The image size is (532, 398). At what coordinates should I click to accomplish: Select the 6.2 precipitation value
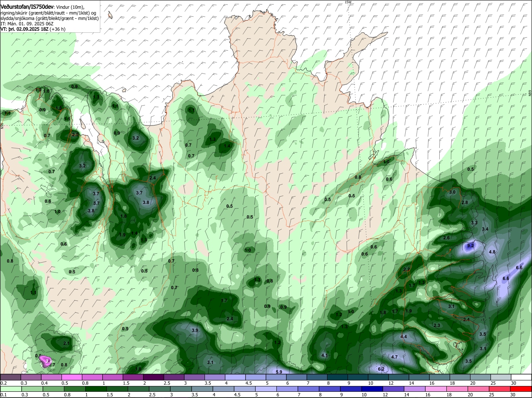(381, 369)
